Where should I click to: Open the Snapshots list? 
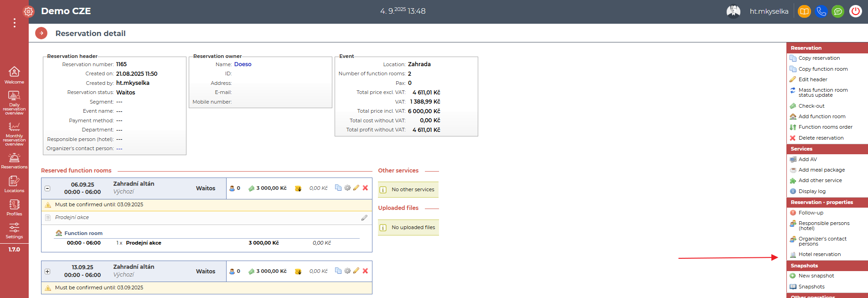coord(811,287)
